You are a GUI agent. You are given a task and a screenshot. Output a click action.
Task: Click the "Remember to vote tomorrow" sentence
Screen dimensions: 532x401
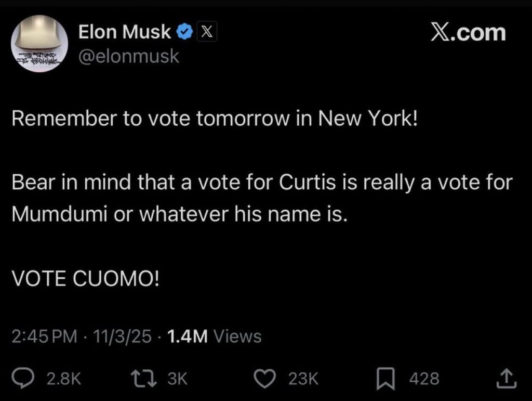click(214, 120)
